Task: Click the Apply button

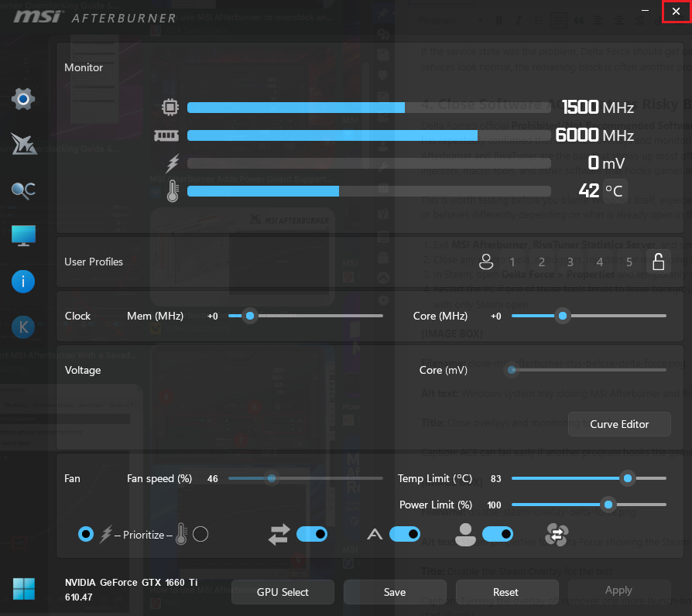Action: pyautogui.click(x=618, y=590)
